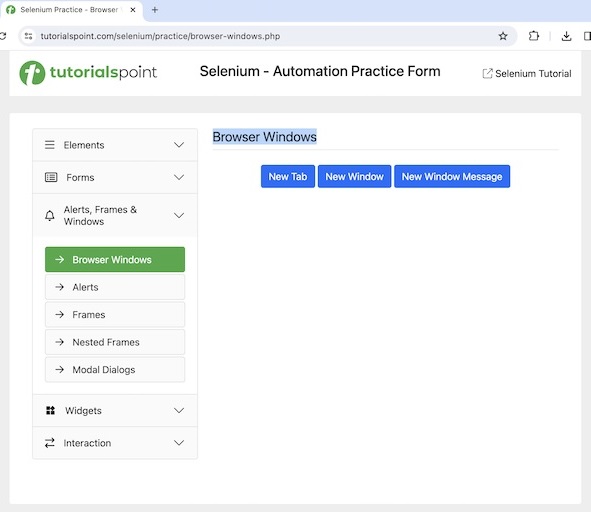Screen dimensions: 591x512
Task: Click the reload page icon
Action: pyautogui.click(x=3, y=36)
